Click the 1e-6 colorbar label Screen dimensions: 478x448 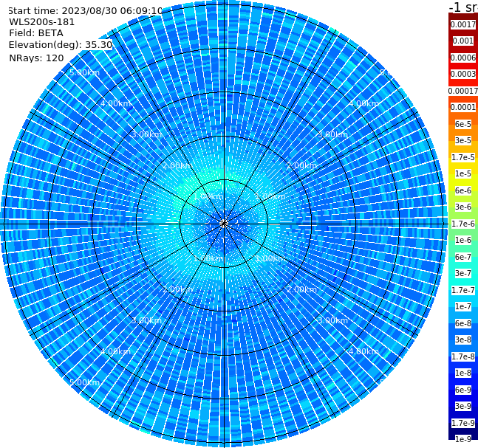(463, 240)
